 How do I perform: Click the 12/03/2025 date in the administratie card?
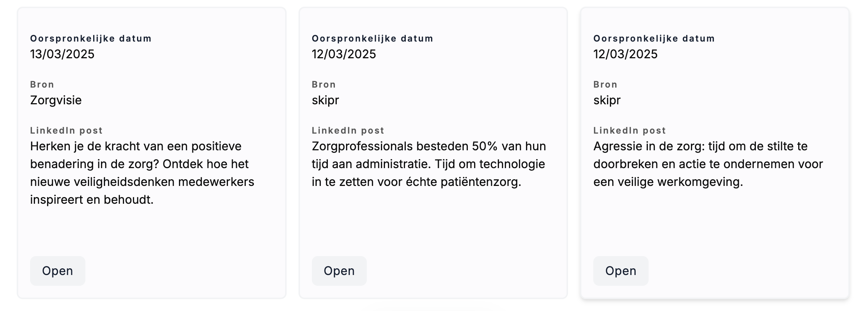[x=344, y=54]
